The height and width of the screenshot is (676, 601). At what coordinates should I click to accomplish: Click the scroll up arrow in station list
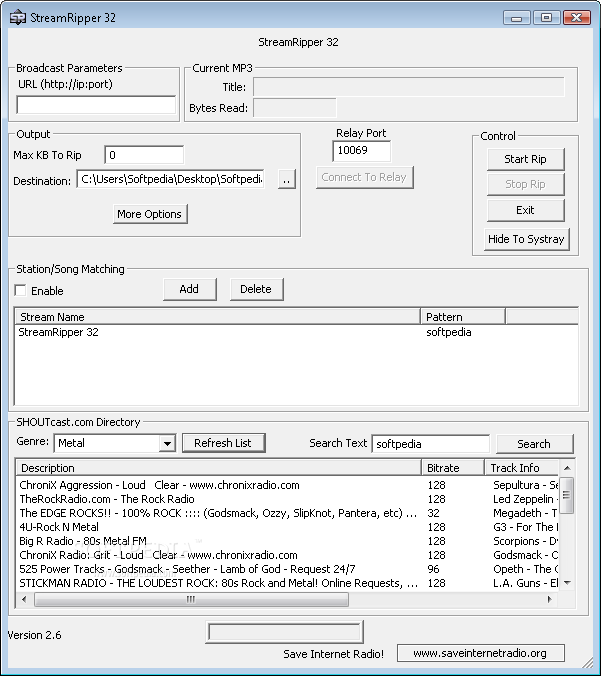567,468
